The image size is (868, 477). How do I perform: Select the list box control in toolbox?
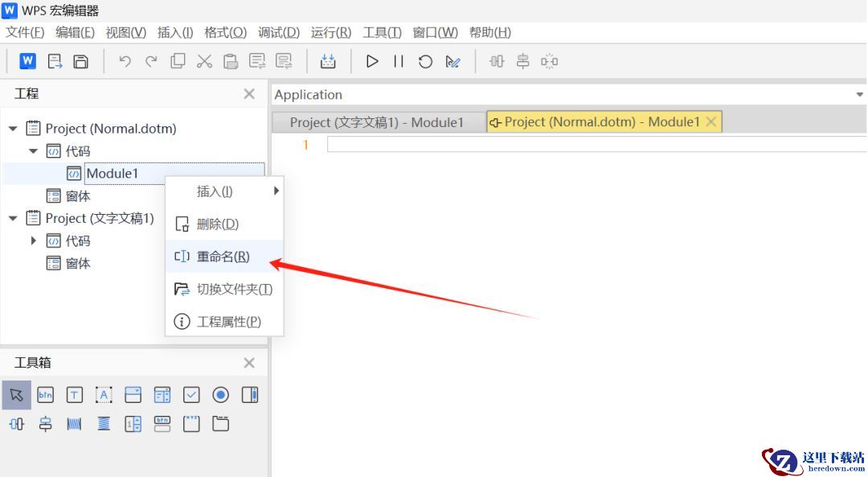pyautogui.click(x=162, y=395)
